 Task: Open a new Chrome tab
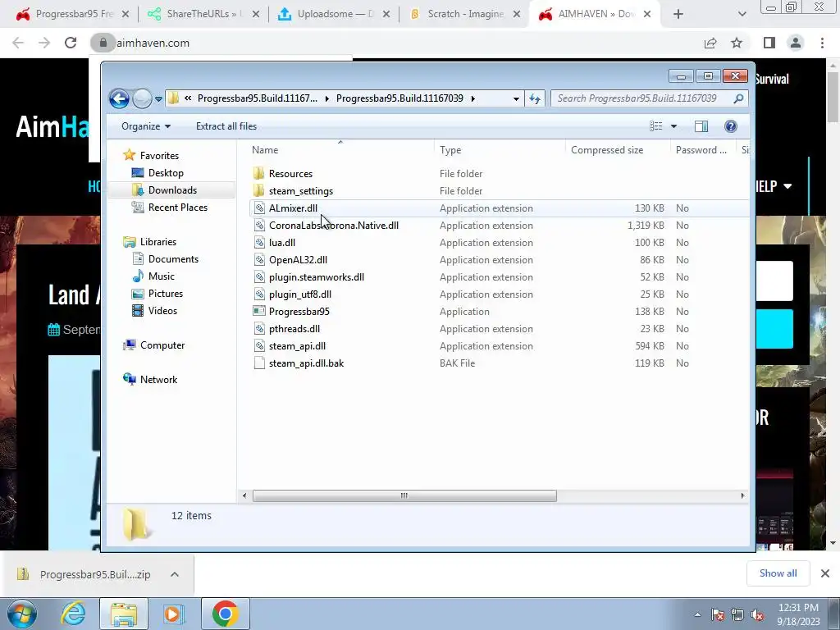[x=678, y=15]
